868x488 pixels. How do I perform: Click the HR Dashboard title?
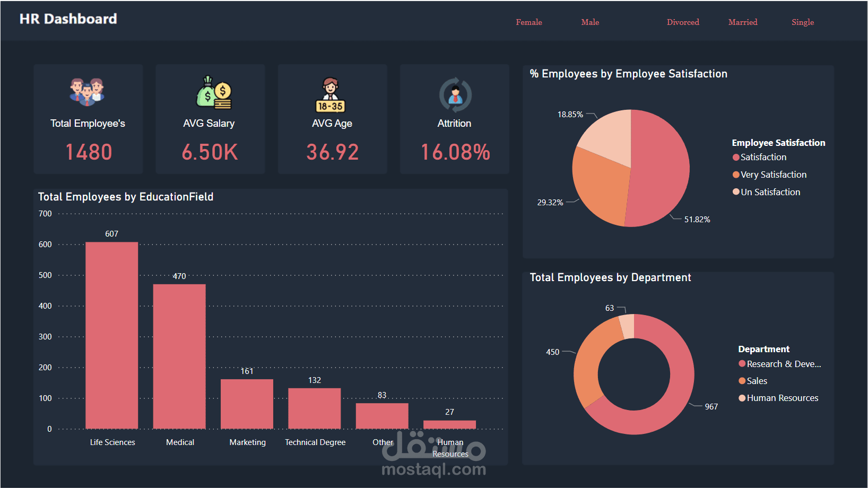[68, 19]
